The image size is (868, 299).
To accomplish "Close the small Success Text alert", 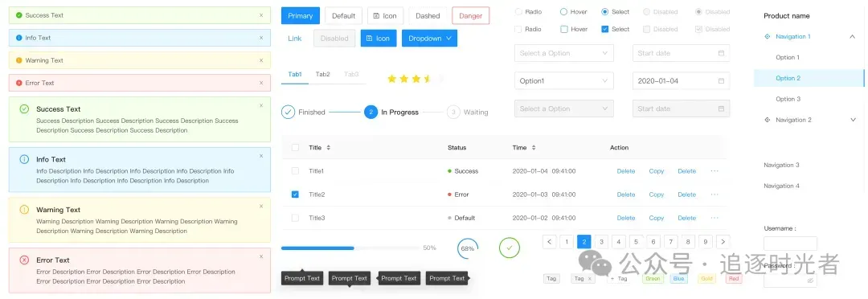I will (x=261, y=15).
